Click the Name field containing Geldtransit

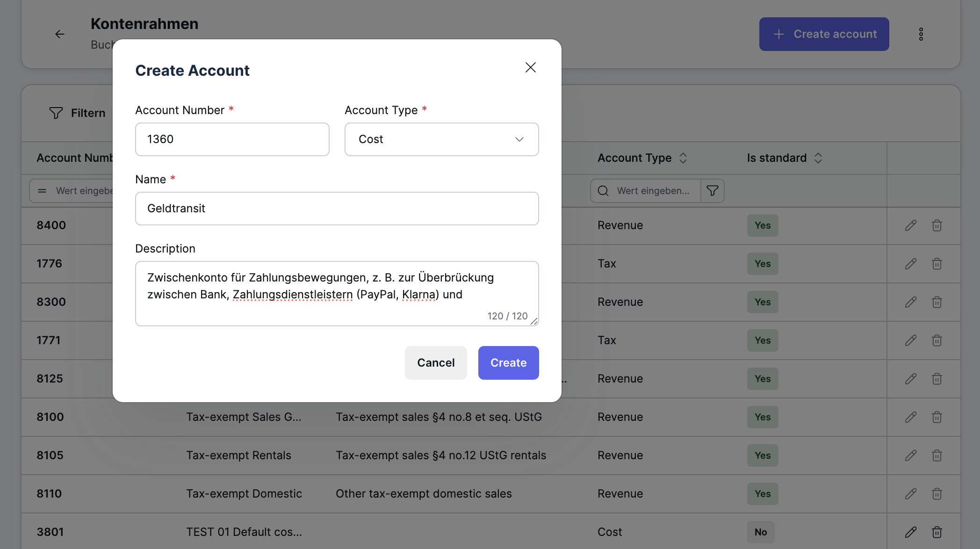[x=337, y=209]
